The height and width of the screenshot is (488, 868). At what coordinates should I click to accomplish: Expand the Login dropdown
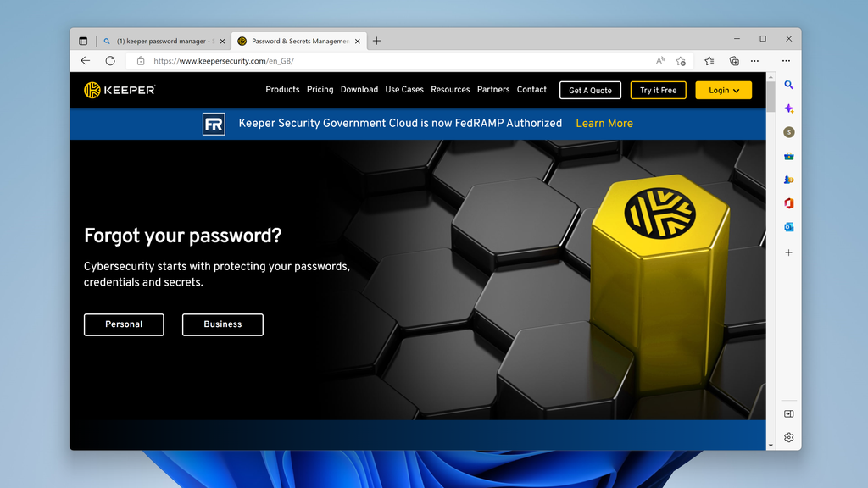pos(723,90)
